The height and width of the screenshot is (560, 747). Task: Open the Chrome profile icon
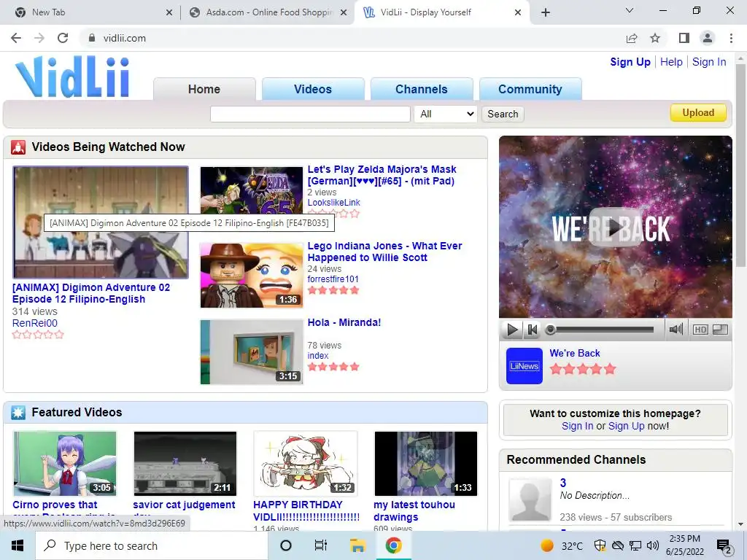click(x=708, y=38)
